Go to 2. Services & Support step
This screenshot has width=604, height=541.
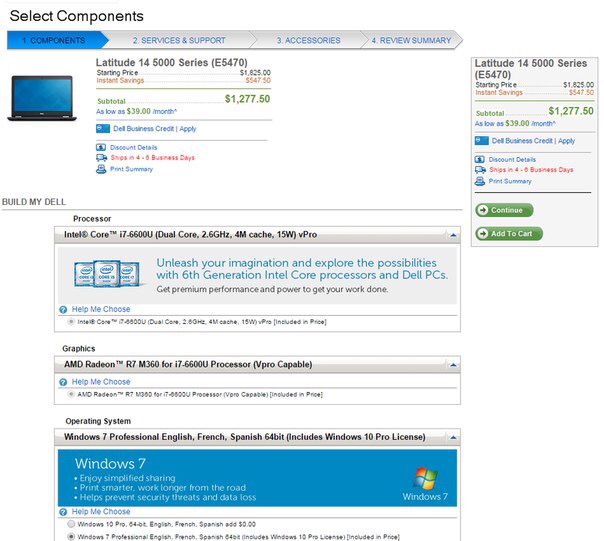(x=179, y=40)
